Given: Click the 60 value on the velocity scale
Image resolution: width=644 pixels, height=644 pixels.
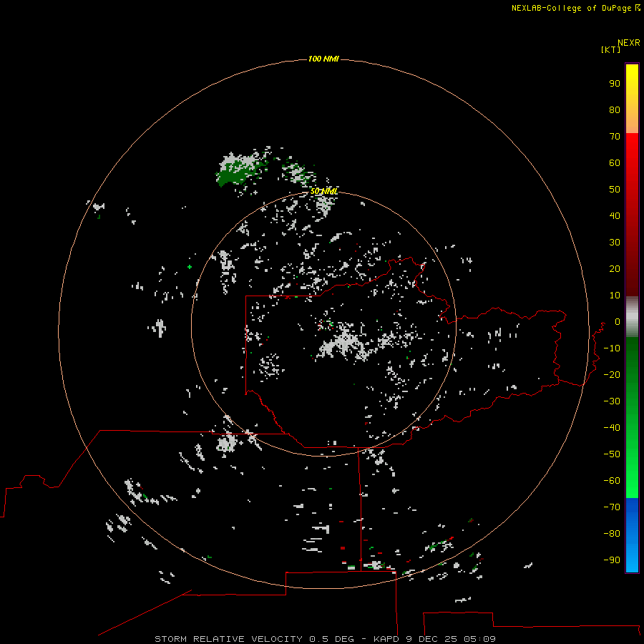Looking at the screenshot, I should [615, 163].
